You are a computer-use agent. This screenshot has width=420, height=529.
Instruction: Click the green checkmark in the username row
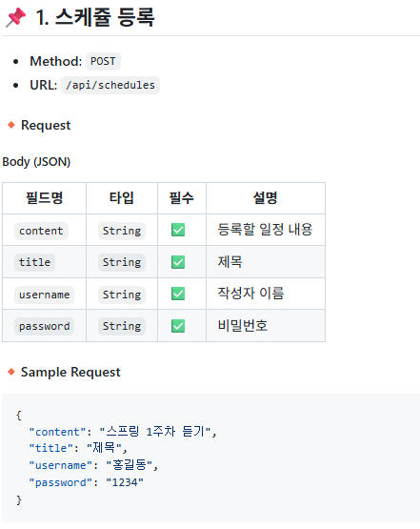pyautogui.click(x=178, y=294)
